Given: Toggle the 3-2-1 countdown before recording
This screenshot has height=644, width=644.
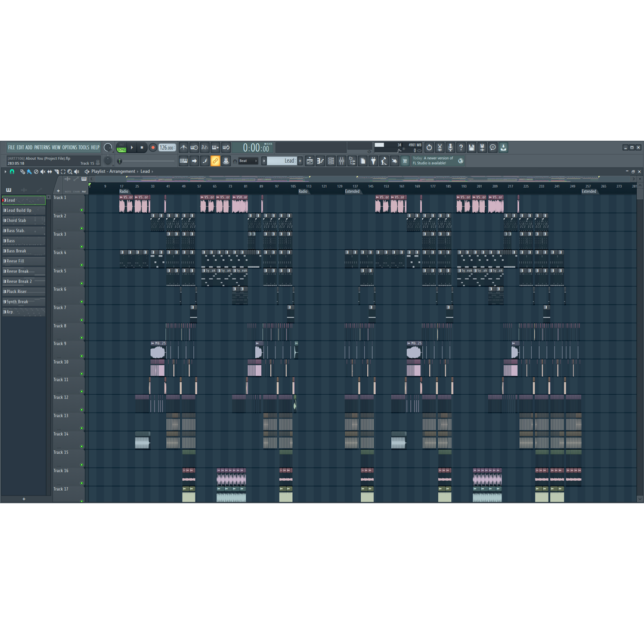Looking at the screenshot, I should click(x=205, y=147).
